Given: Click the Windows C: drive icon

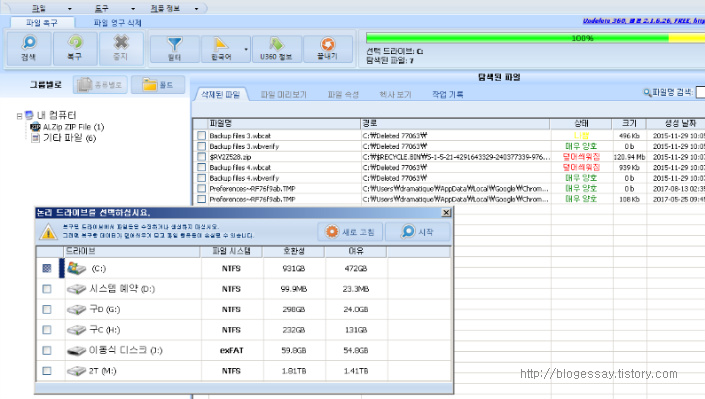Looking at the screenshot, I should [76, 269].
